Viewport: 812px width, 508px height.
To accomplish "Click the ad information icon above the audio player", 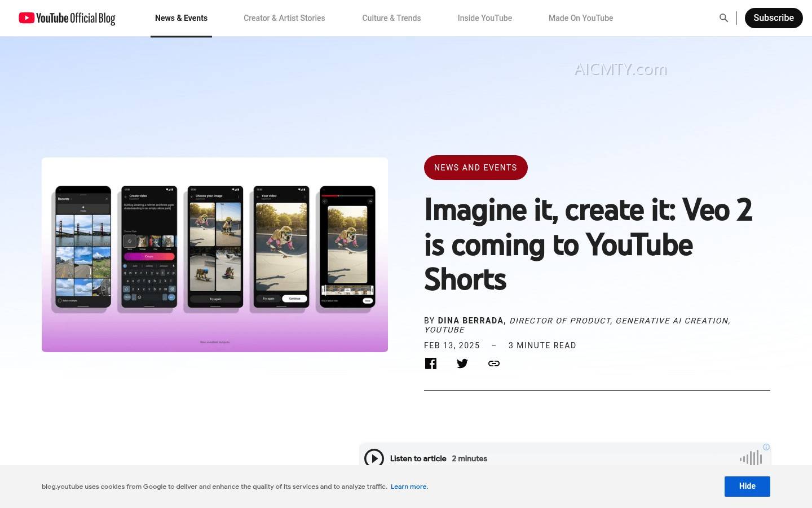I will coord(766,447).
